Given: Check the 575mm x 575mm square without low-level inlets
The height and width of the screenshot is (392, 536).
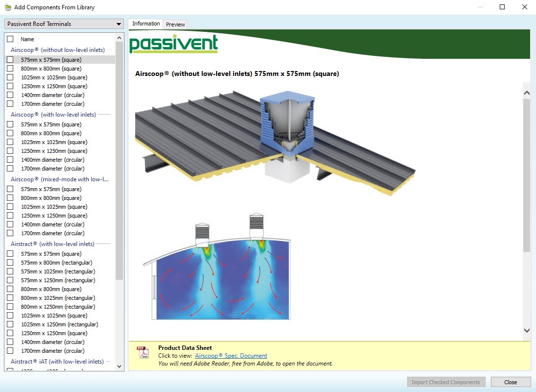Looking at the screenshot, I should tap(10, 59).
